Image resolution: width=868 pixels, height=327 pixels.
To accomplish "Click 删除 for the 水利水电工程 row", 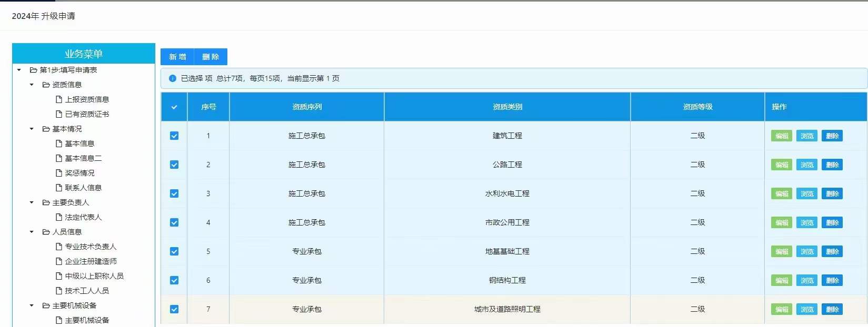I will [x=832, y=193].
